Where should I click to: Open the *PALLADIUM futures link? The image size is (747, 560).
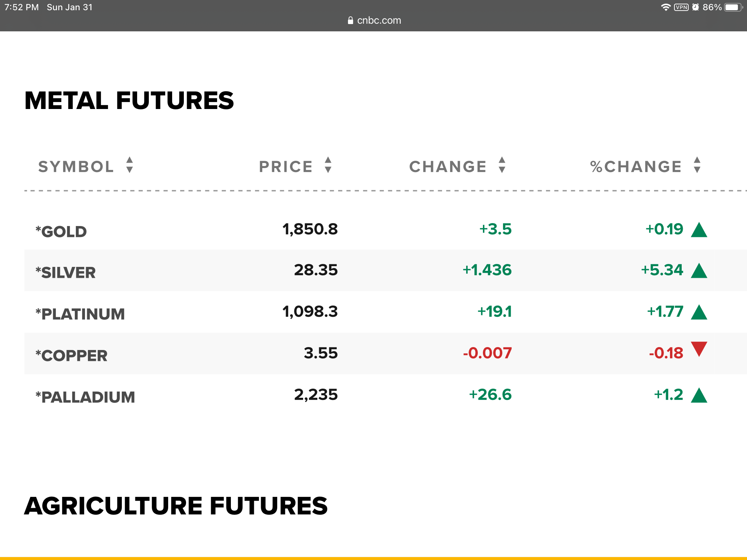(x=85, y=397)
